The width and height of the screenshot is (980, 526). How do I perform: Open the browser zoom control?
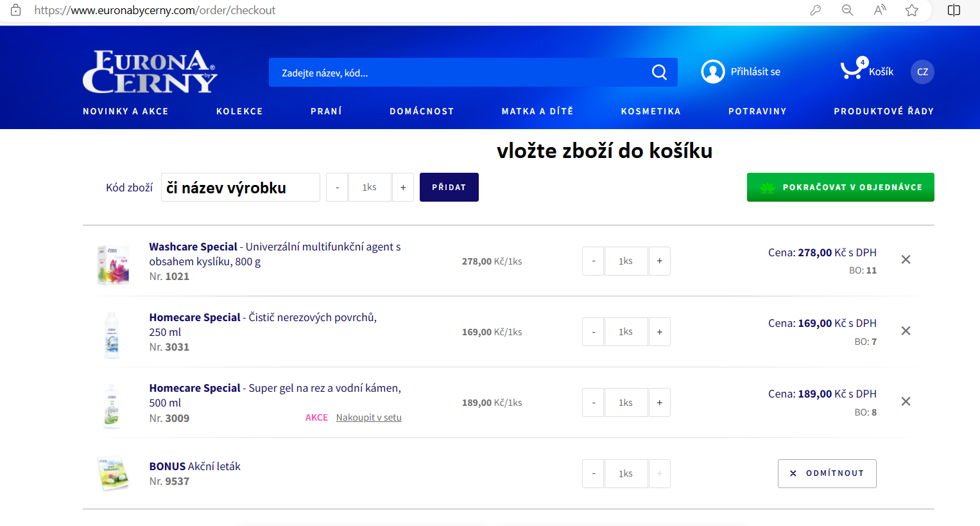point(847,10)
